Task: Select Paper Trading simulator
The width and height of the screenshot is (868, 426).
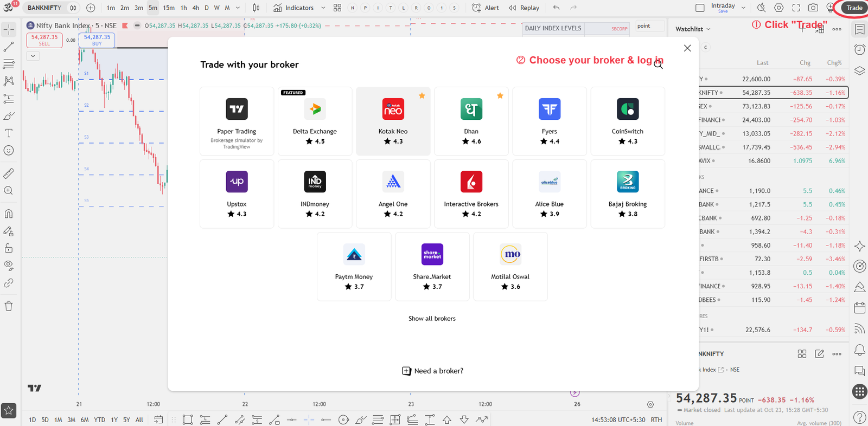Action: (237, 121)
